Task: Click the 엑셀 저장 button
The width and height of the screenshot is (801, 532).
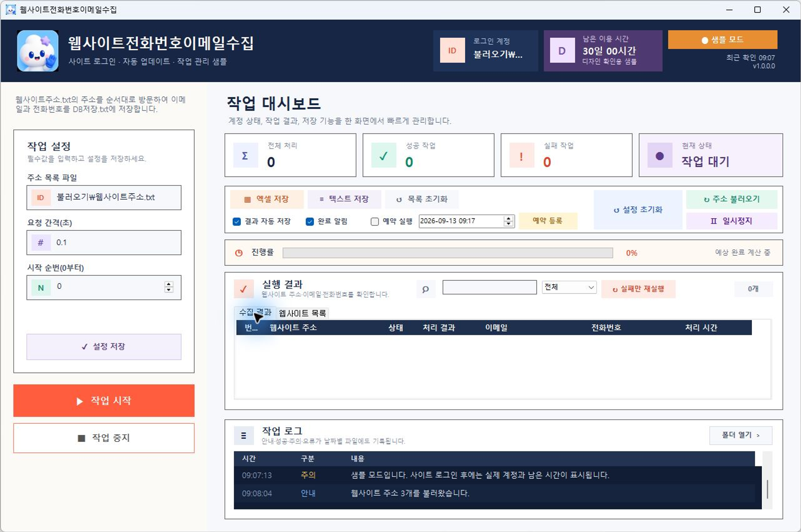Action: coord(267,199)
